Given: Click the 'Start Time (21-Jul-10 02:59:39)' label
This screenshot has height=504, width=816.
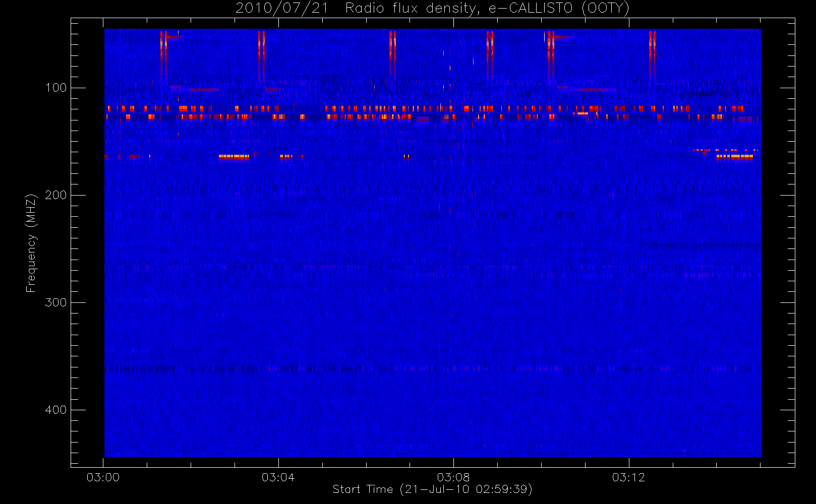Looking at the screenshot, I should 433,489.
